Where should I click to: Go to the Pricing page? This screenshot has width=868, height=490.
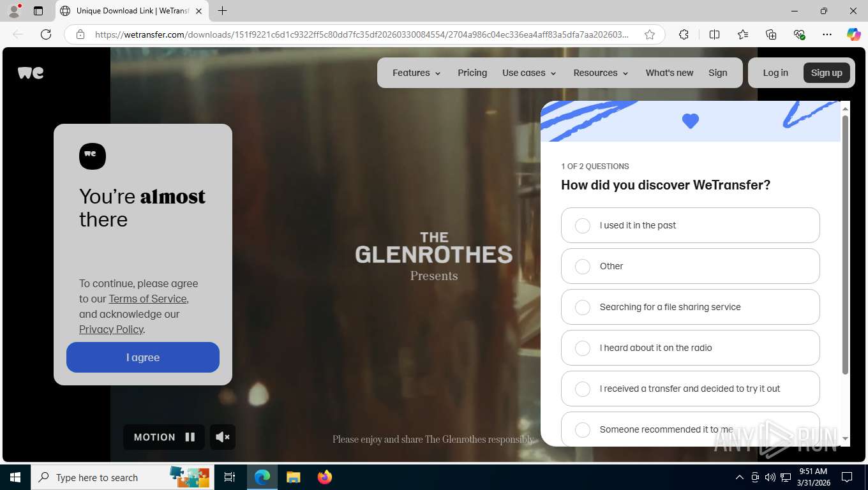click(x=472, y=73)
